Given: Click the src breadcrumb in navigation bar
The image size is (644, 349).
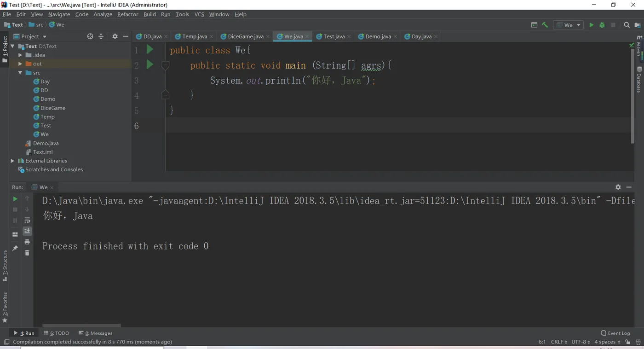Looking at the screenshot, I should tap(36, 25).
